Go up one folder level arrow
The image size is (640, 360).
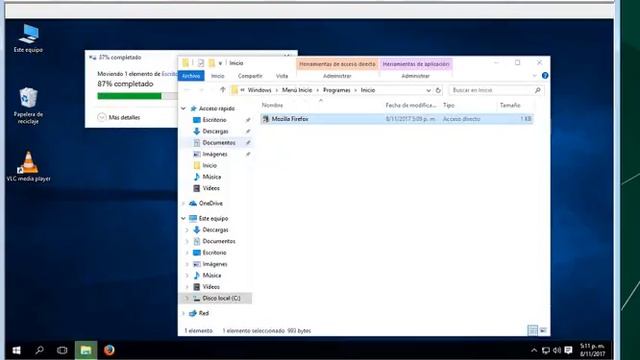click(x=222, y=90)
